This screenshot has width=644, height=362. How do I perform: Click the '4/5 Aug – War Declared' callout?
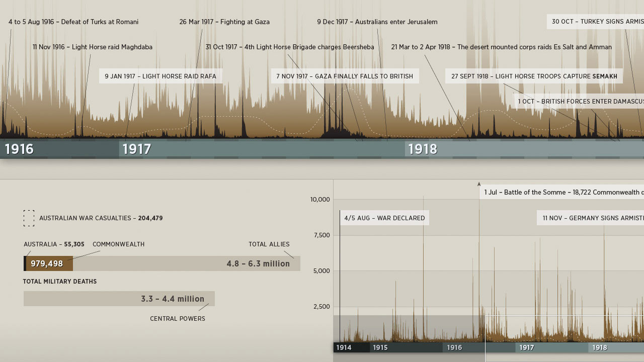tap(384, 218)
